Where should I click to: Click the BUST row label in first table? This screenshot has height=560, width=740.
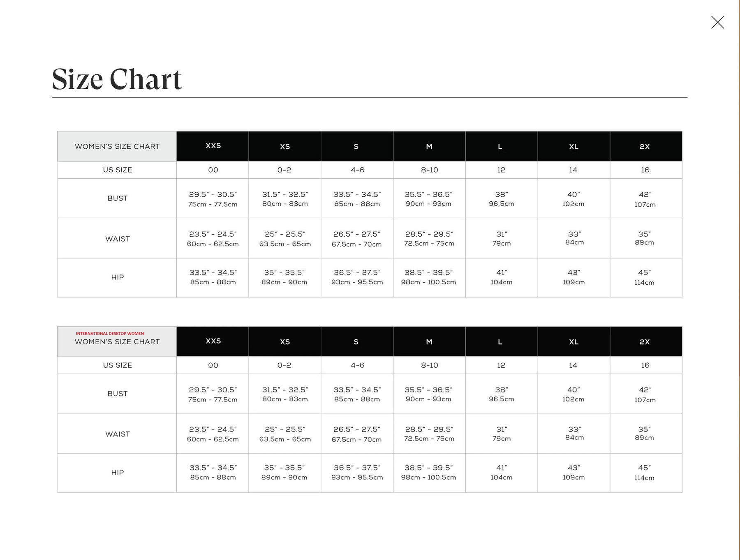(118, 198)
